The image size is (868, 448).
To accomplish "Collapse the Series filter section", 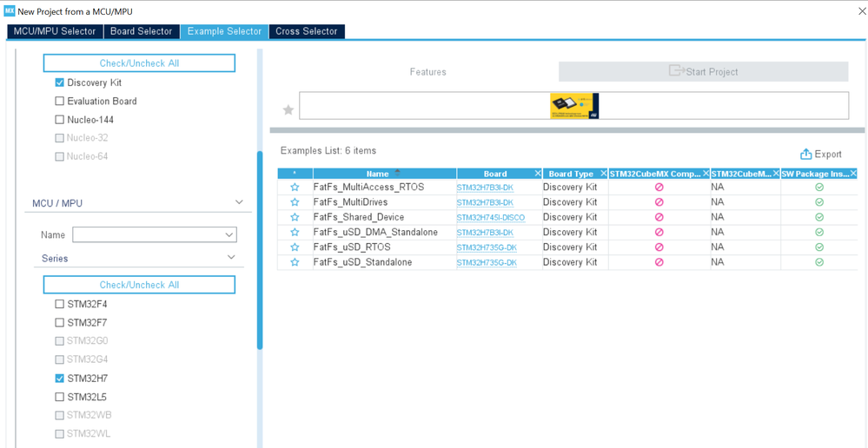I will click(231, 258).
